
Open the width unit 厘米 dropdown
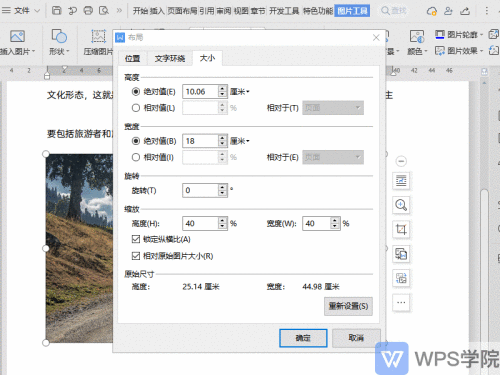240,141
